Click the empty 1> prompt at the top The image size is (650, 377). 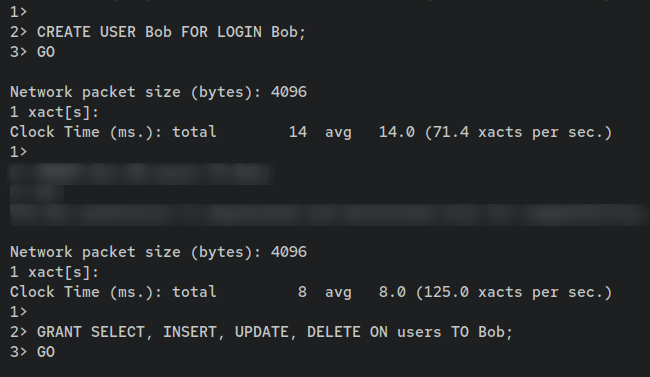click(18, 12)
